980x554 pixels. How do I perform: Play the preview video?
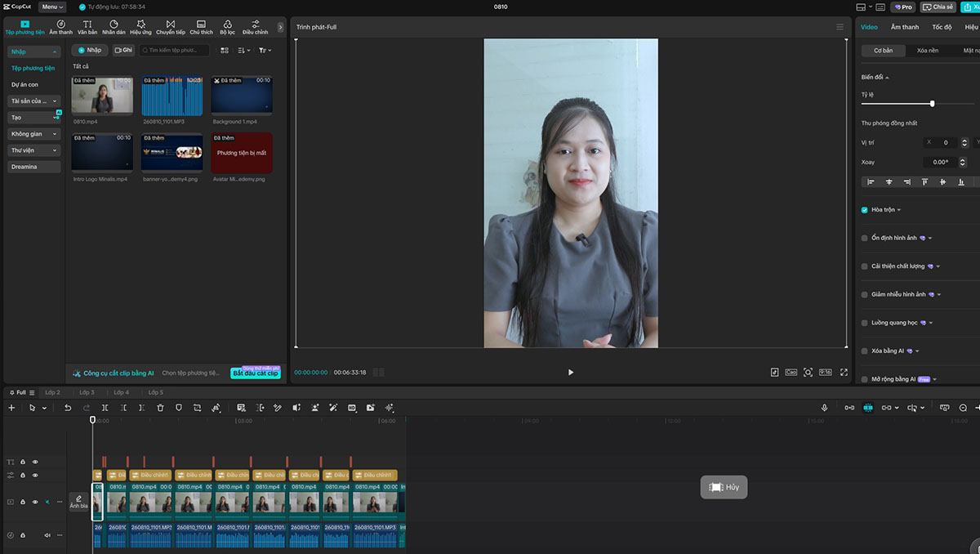pos(571,372)
